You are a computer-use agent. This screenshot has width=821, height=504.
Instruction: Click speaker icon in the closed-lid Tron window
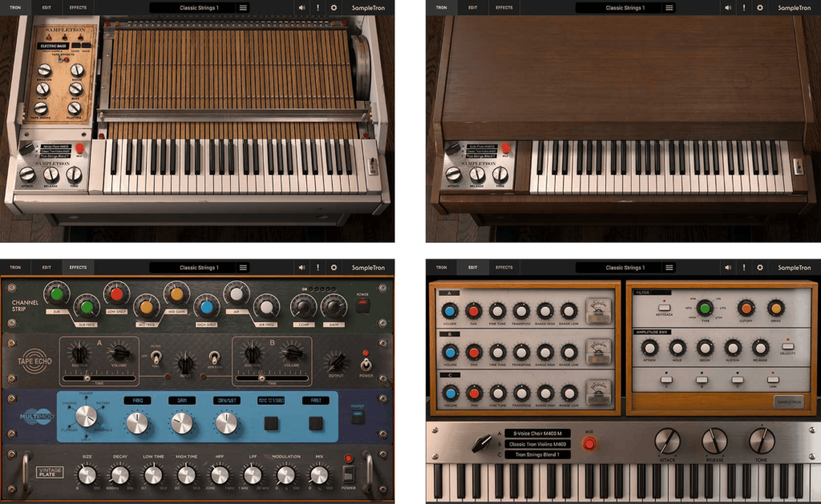(x=728, y=8)
